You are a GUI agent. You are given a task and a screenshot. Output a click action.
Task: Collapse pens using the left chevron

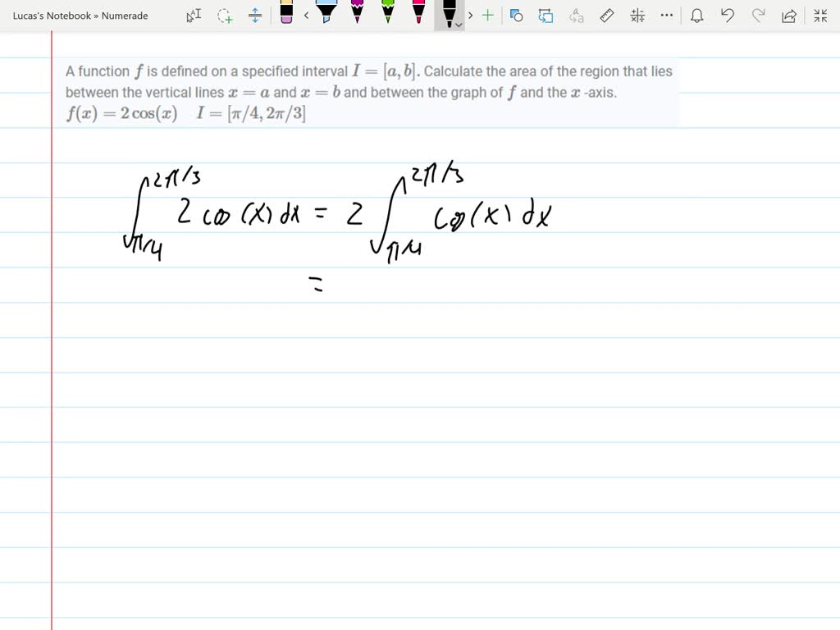(306, 15)
